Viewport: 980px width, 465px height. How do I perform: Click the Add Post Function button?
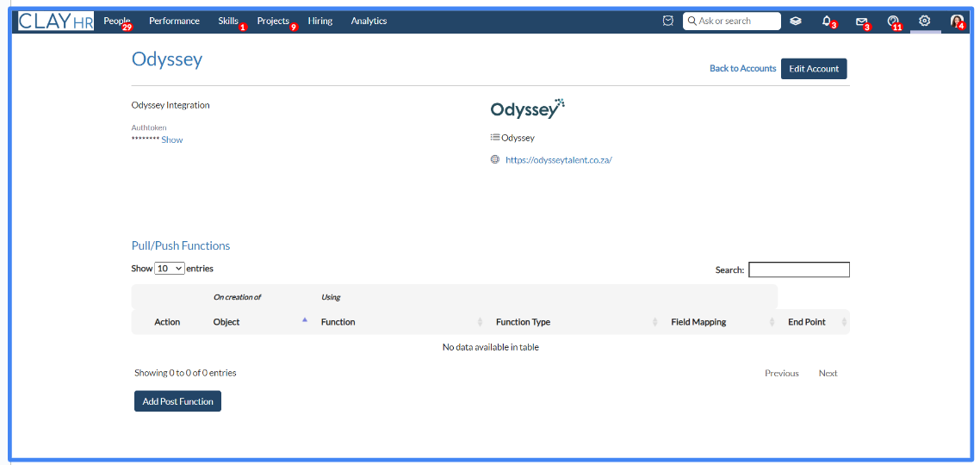pos(177,401)
